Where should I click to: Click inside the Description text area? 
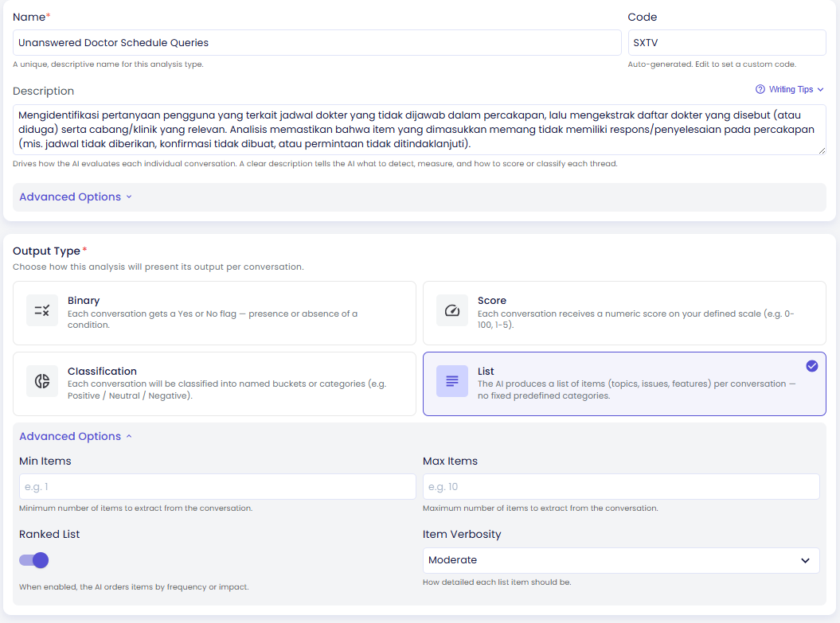(420, 130)
